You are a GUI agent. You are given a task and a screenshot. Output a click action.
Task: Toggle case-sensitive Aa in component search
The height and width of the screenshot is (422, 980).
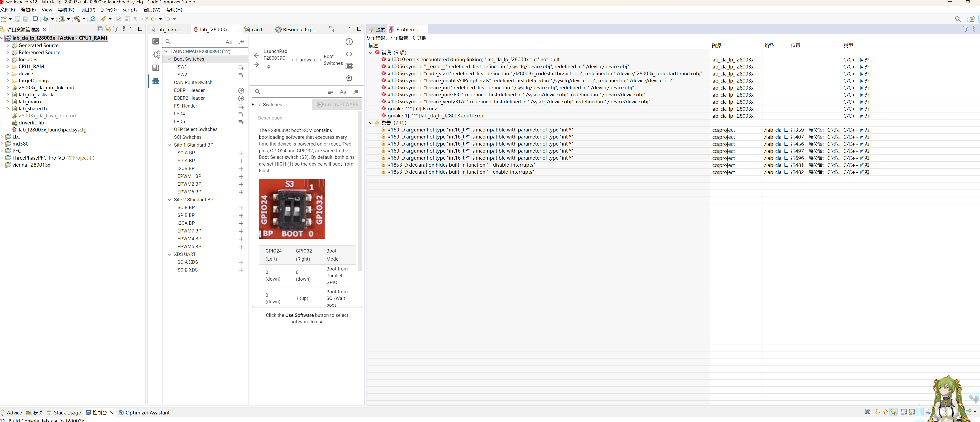(x=229, y=42)
